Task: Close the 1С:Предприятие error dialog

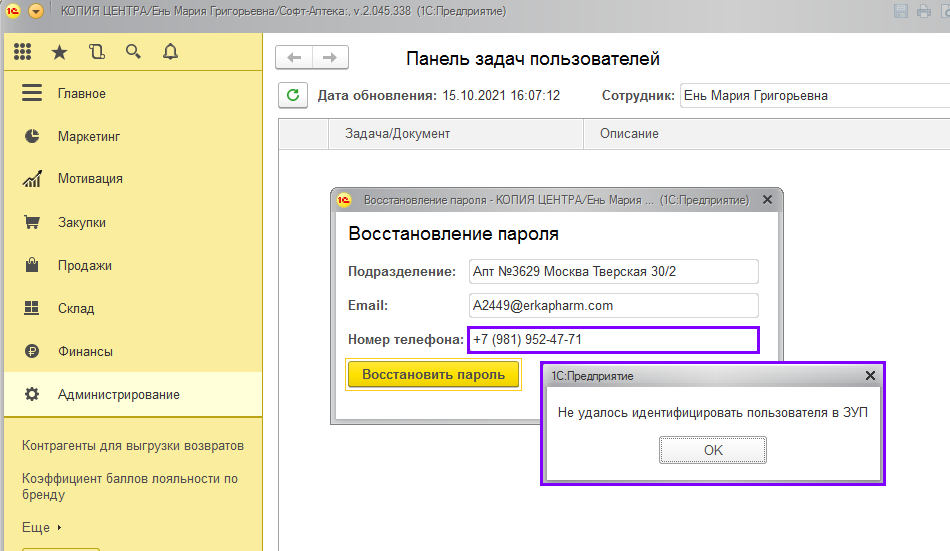Action: [870, 376]
